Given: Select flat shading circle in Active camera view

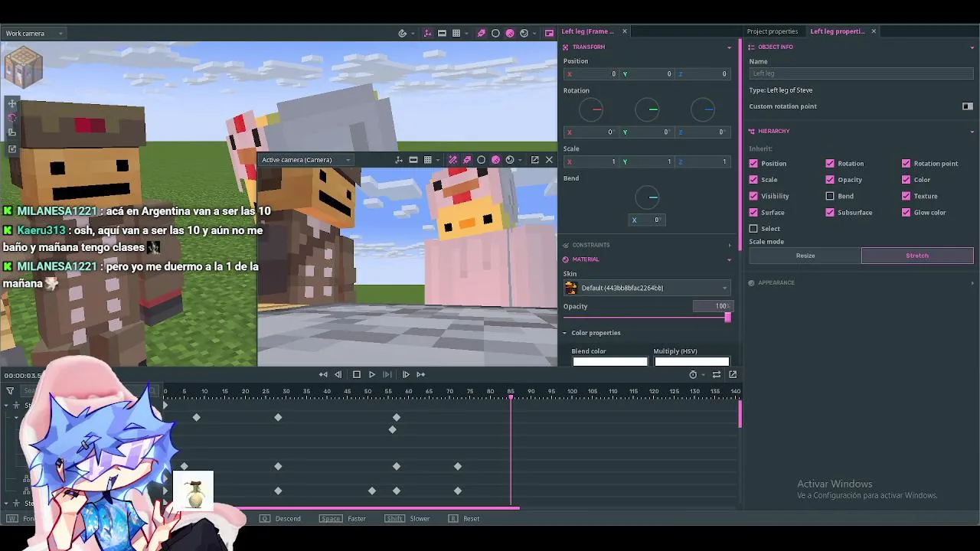Looking at the screenshot, I should coord(481,160).
